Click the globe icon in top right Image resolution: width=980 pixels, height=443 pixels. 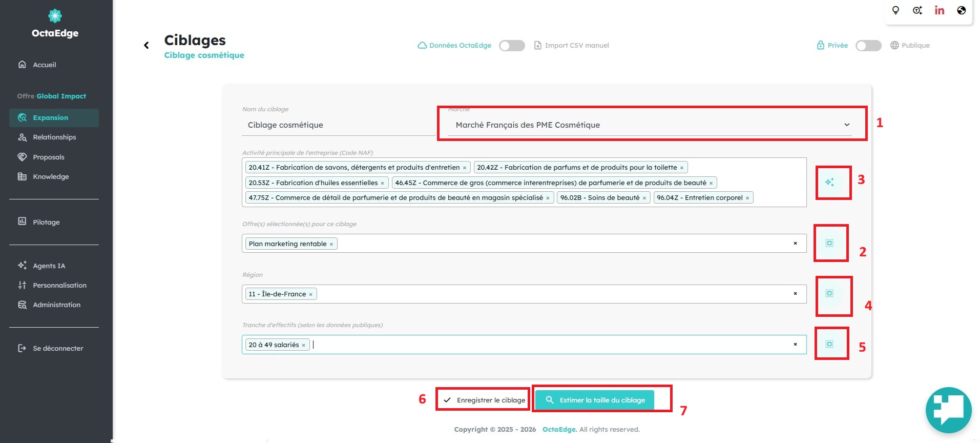961,10
